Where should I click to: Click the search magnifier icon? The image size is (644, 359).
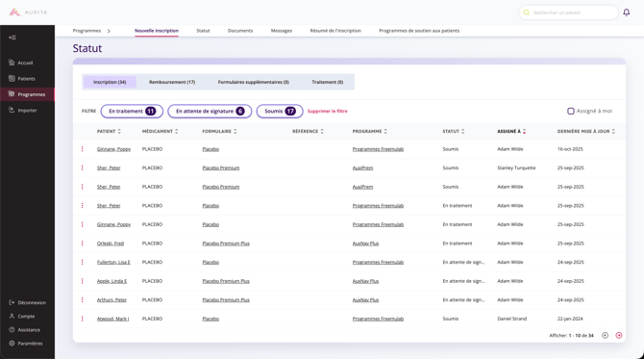click(527, 13)
